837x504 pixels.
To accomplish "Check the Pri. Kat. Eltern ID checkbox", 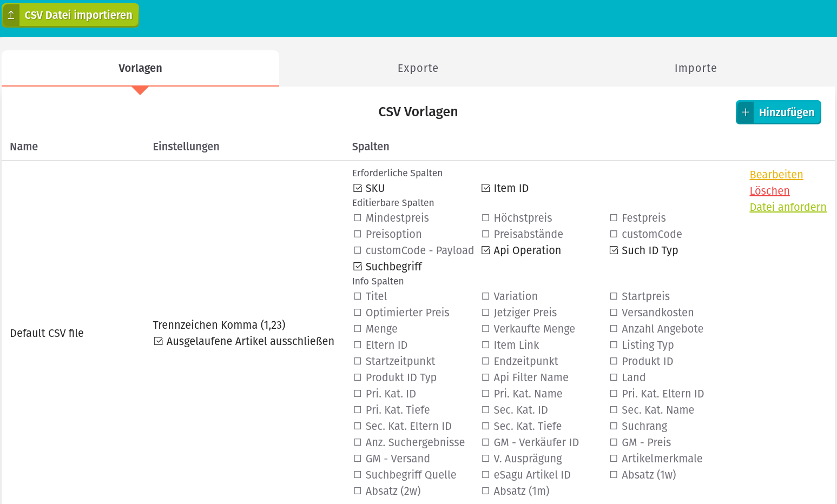I will click(614, 394).
